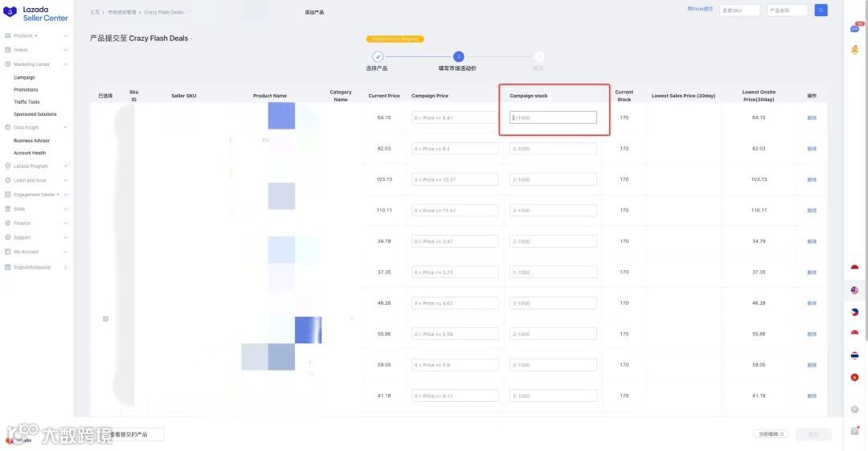Collapse the Data Insight chevron
Viewport: 868px width, 451px height.
(65, 128)
